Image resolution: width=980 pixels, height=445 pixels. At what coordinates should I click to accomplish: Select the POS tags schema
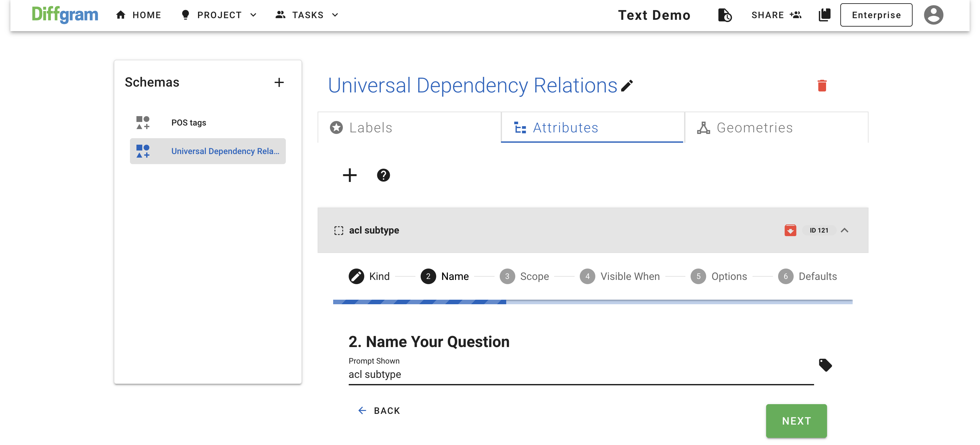[189, 123]
